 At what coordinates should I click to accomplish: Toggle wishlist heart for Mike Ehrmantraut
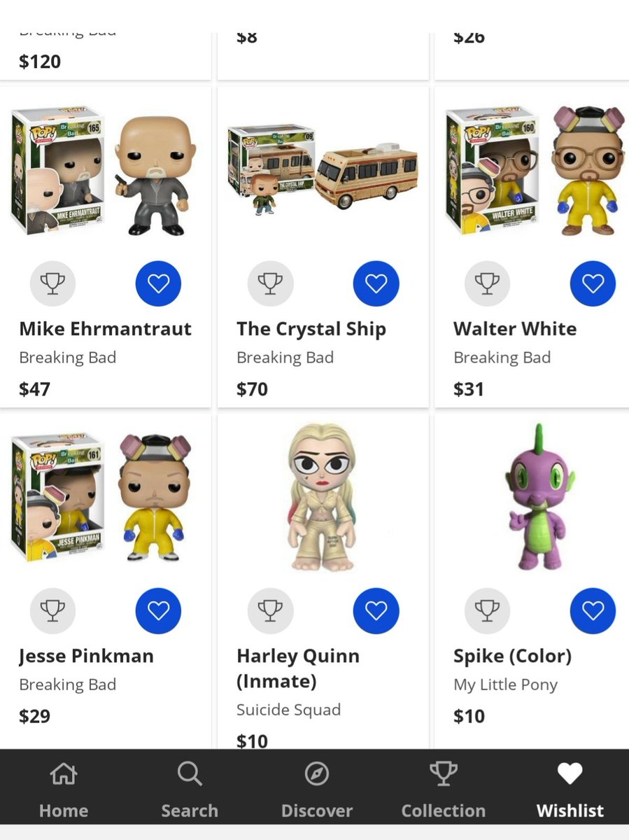(x=158, y=283)
